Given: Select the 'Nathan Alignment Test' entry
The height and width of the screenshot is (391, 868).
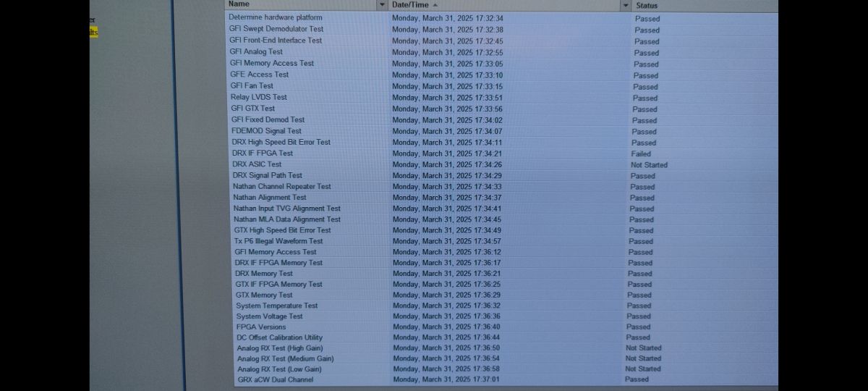Looking at the screenshot, I should [270, 197].
